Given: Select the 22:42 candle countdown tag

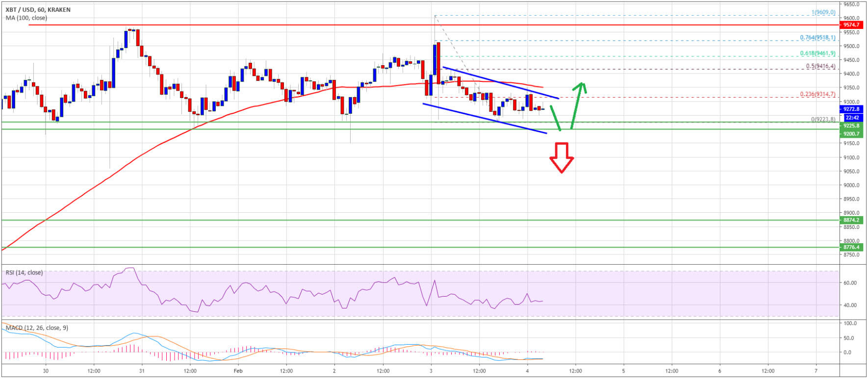Looking at the screenshot, I should pos(852,118).
